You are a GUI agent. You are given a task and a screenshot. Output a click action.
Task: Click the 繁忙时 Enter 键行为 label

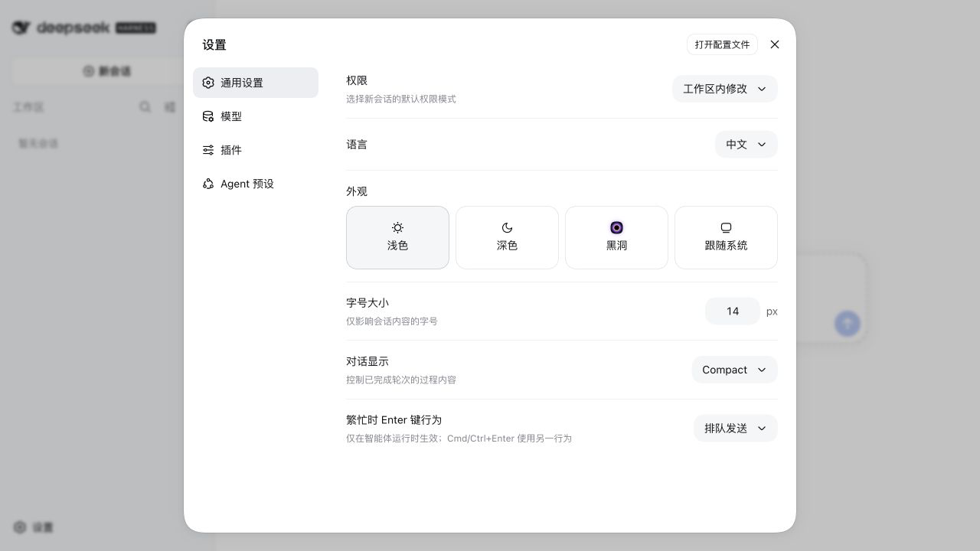(x=394, y=420)
